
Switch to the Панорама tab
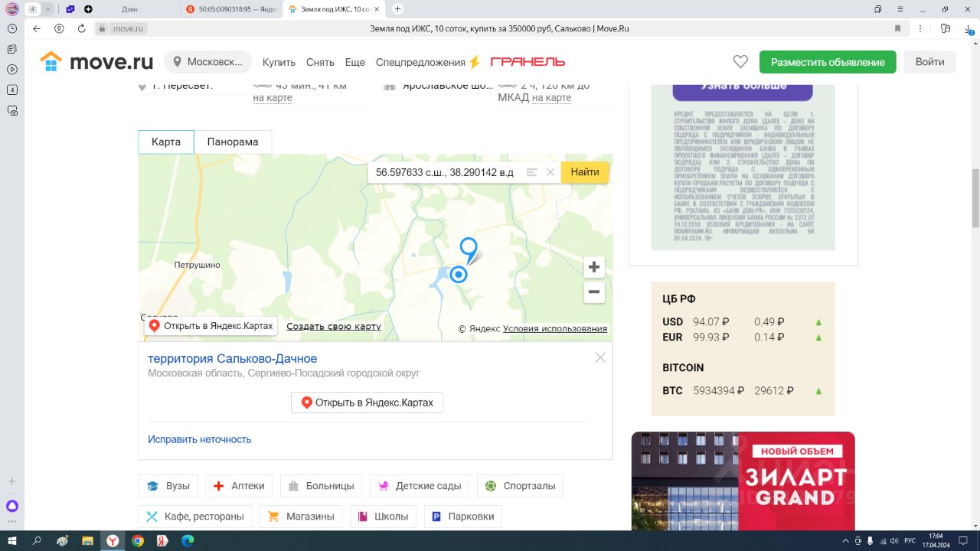233,142
